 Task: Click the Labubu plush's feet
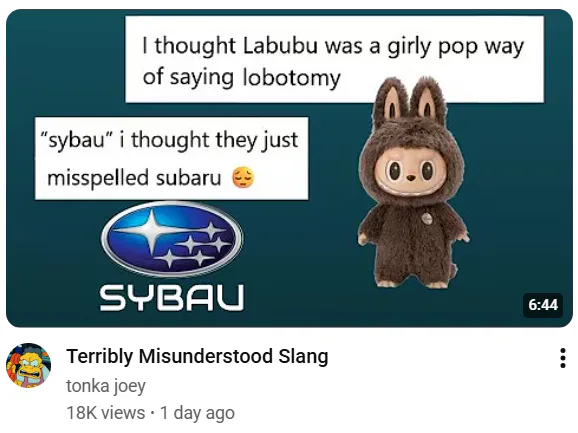(411, 283)
